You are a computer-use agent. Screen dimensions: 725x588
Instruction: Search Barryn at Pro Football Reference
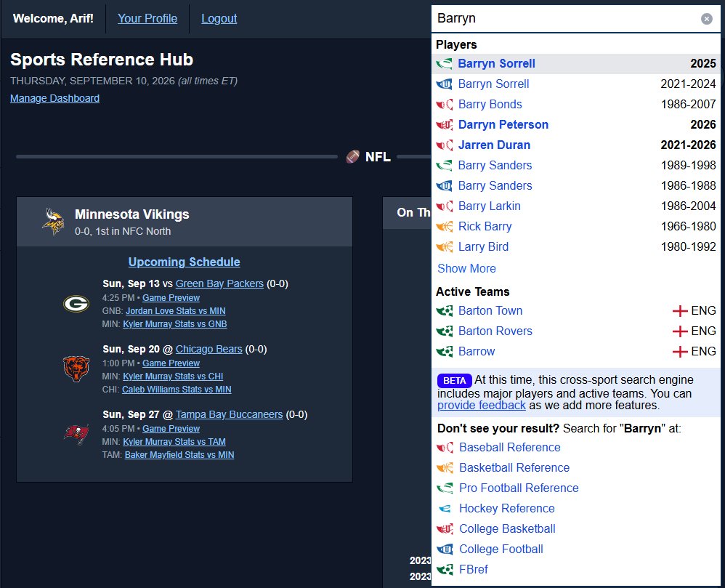click(x=519, y=488)
